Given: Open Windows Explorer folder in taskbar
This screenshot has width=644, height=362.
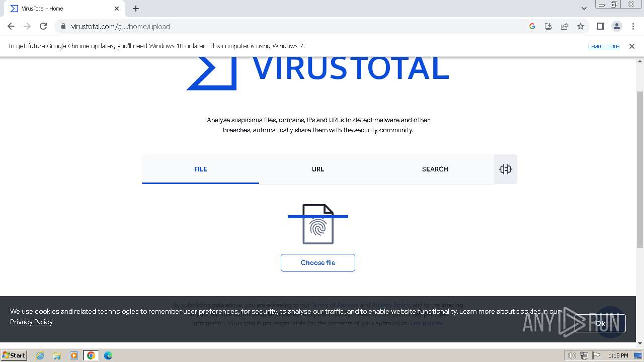Looking at the screenshot, I should coord(57,355).
